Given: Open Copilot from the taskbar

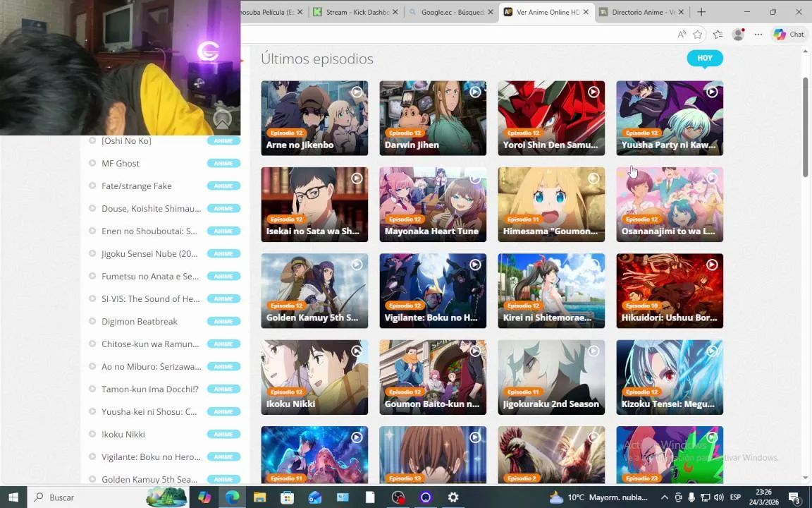Looking at the screenshot, I should pyautogui.click(x=204, y=497).
